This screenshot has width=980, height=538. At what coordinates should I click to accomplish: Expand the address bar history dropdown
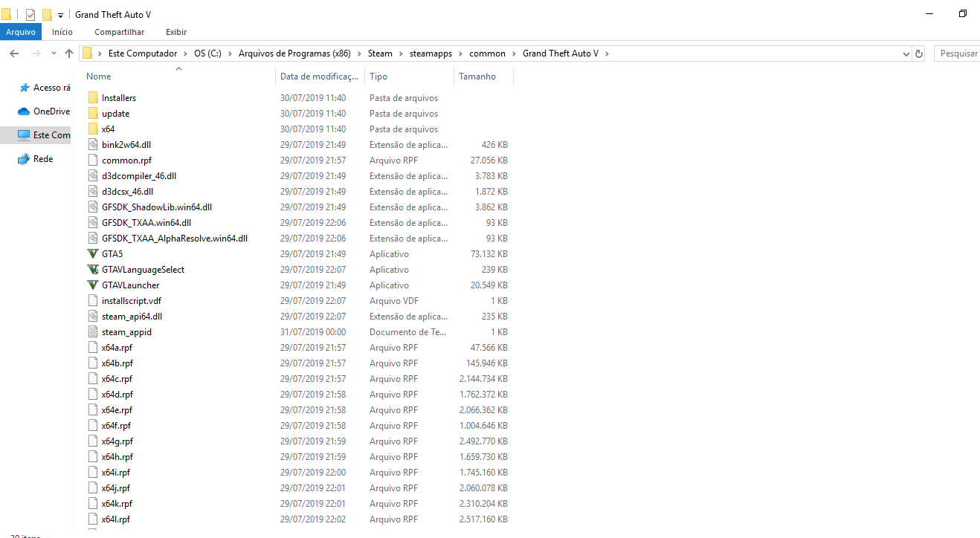coord(905,53)
